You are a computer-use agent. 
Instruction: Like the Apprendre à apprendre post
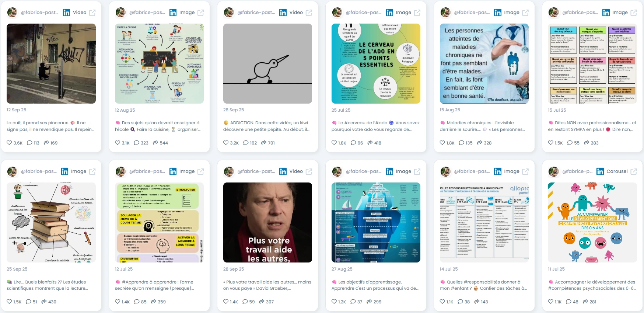point(118,302)
